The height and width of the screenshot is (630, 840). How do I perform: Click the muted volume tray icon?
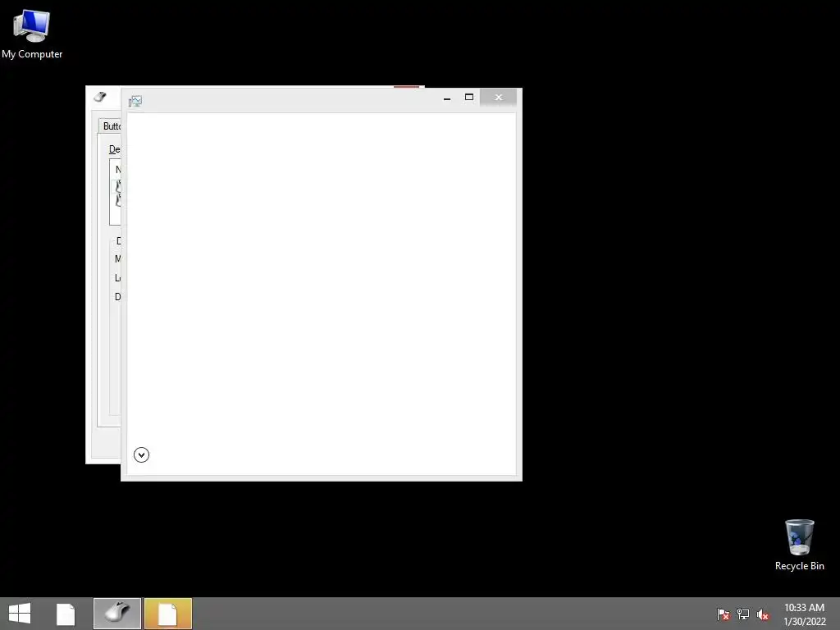tap(763, 614)
